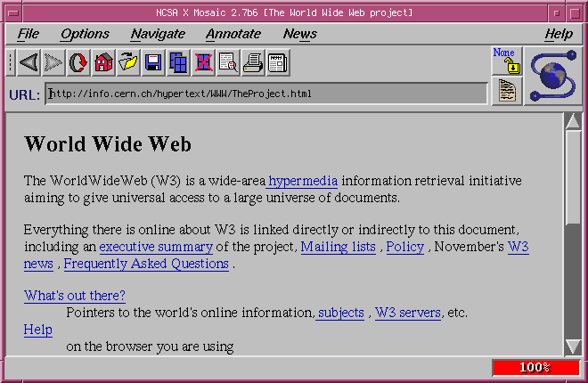Open the subjects link
This screenshot has height=383, width=588.
click(x=341, y=313)
